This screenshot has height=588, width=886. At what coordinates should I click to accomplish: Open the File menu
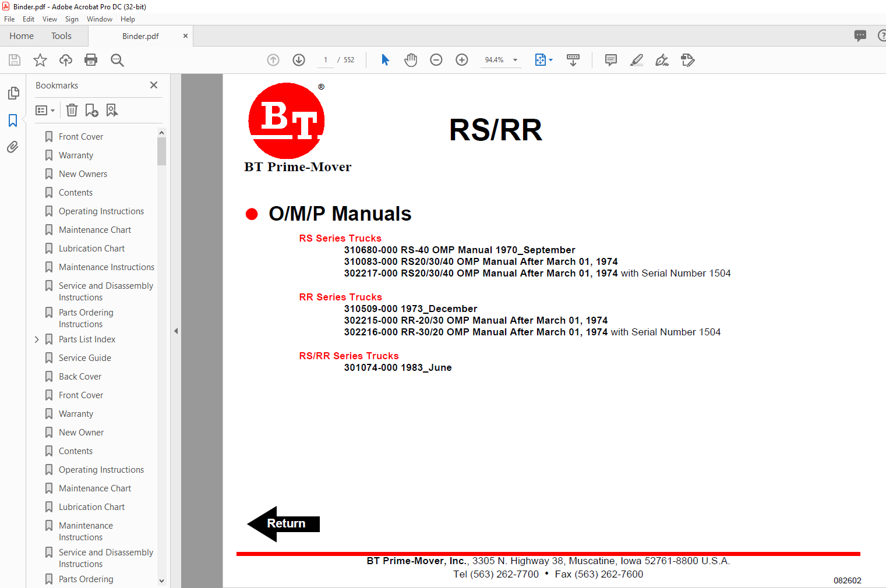tap(9, 19)
